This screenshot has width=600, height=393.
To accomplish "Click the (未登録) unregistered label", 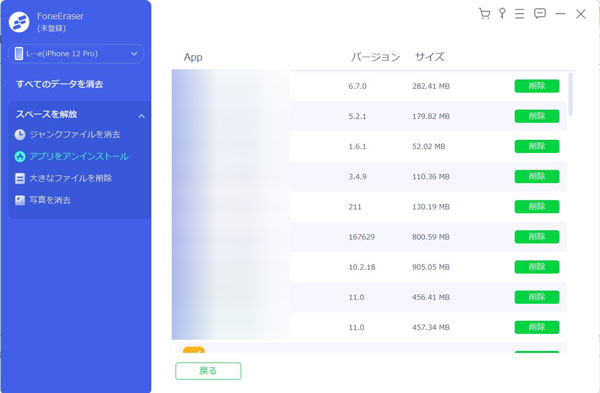I will pos(51,28).
